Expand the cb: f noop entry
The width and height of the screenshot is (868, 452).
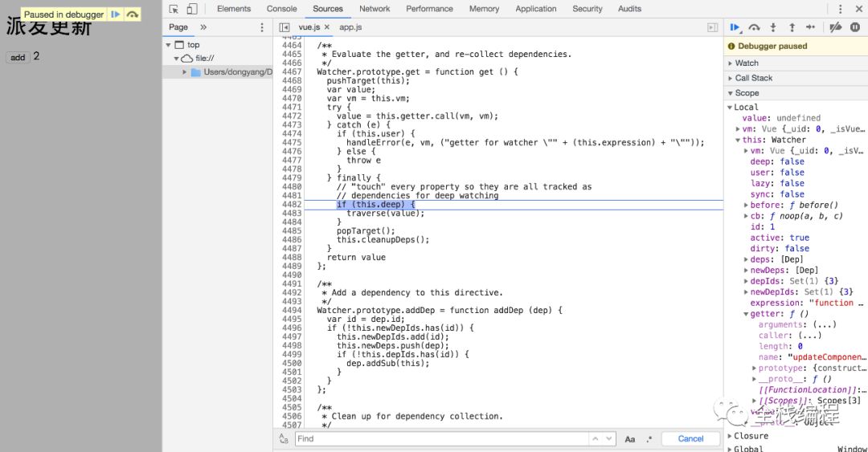pos(746,216)
